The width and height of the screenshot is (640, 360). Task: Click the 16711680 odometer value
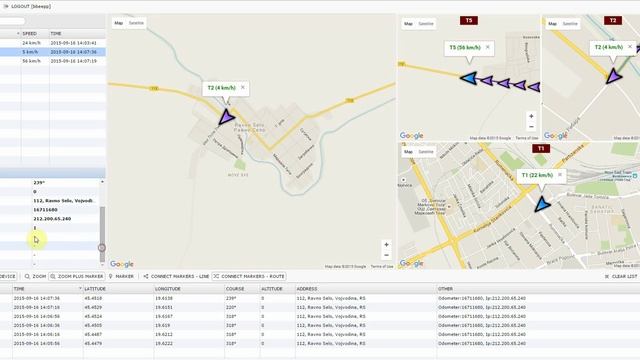45,210
